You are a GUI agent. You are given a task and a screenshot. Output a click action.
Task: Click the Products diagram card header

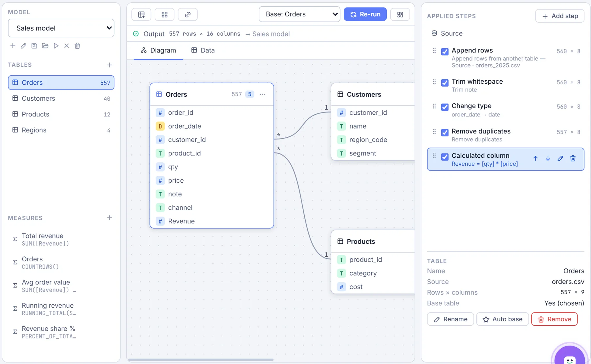[373, 242]
